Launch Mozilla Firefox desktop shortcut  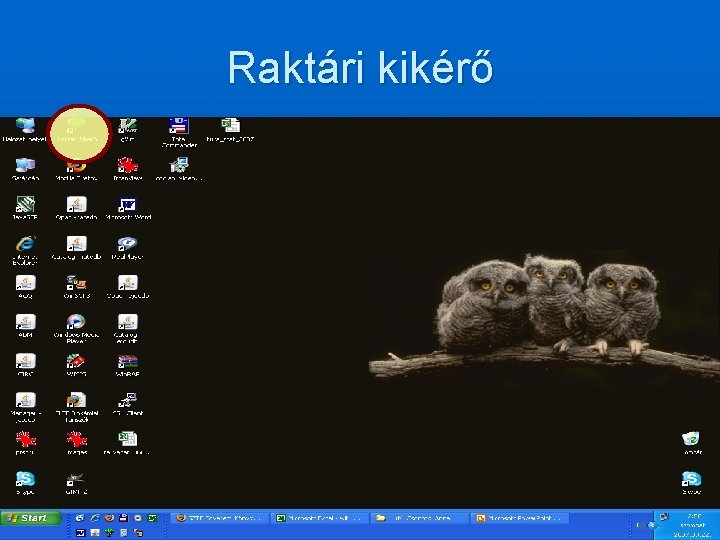[x=76, y=167]
